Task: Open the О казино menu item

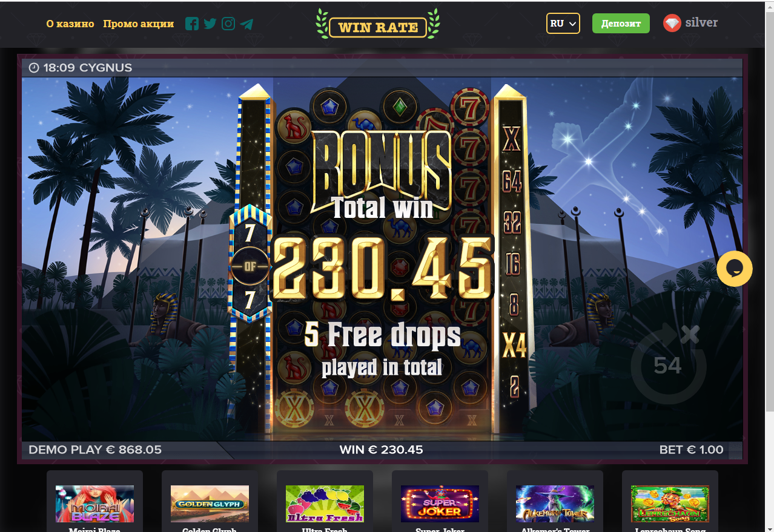Action: coord(70,24)
